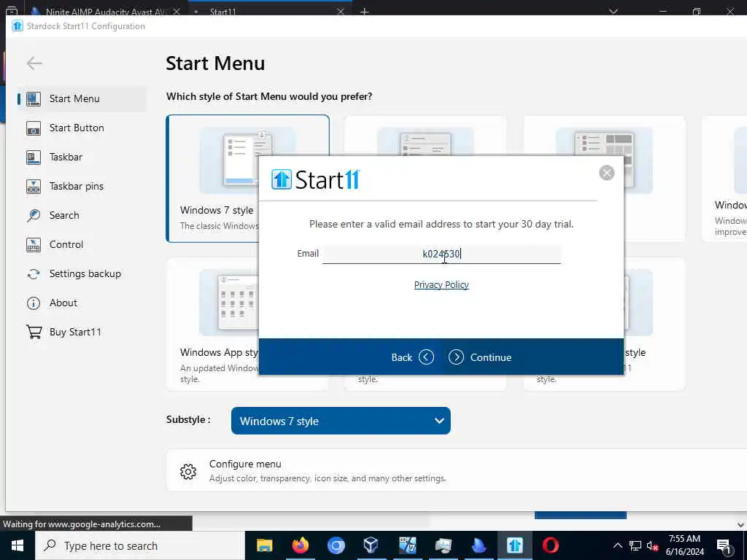Open the notification center icon

[724, 545]
